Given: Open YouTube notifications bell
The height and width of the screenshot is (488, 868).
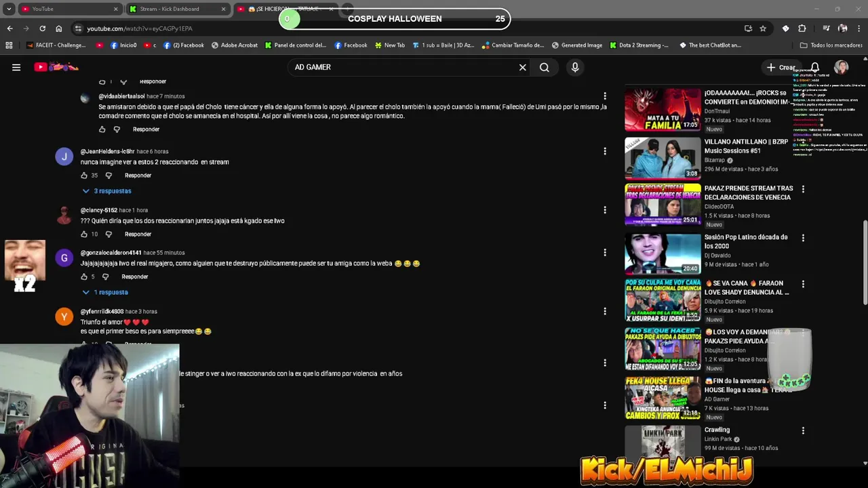Looking at the screenshot, I should [x=814, y=67].
